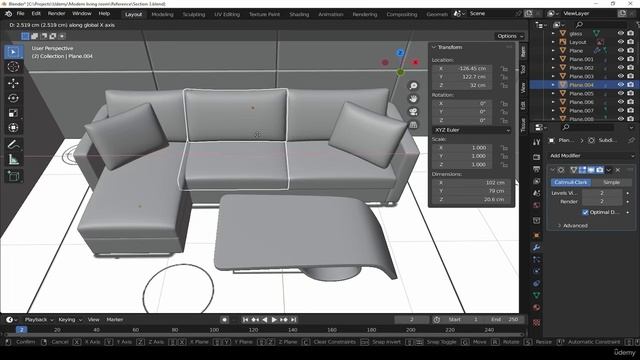Click the End frame 250 field
The image size is (640, 360).
[x=504, y=320]
